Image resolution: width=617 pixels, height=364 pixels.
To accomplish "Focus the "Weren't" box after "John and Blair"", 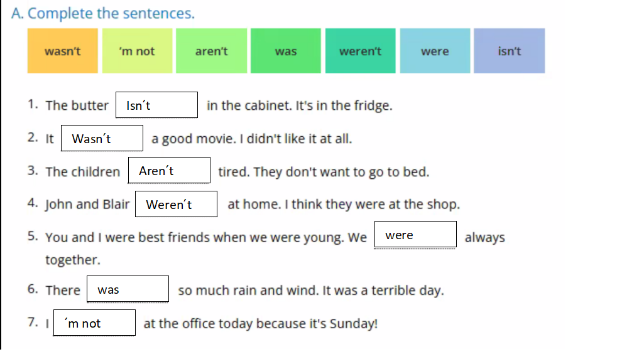I will 176,205.
